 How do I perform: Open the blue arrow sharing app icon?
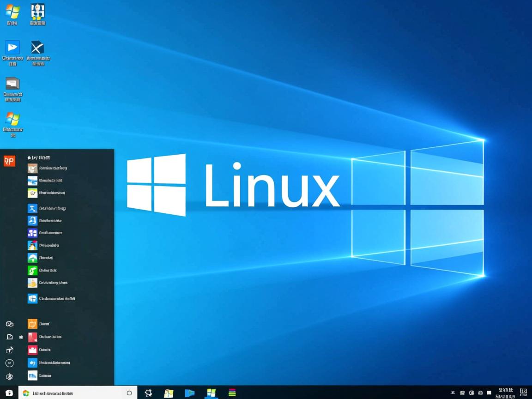coord(32,363)
